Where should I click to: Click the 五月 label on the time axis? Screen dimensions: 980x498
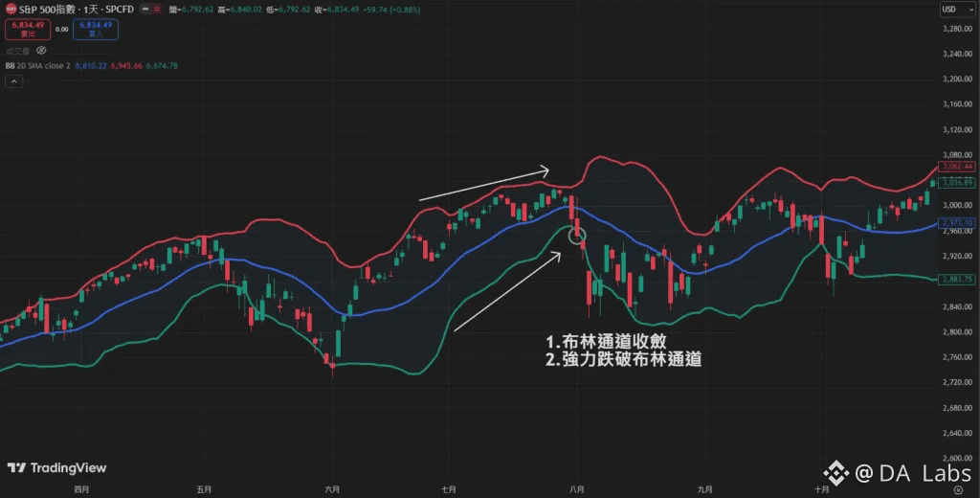pyautogui.click(x=204, y=490)
